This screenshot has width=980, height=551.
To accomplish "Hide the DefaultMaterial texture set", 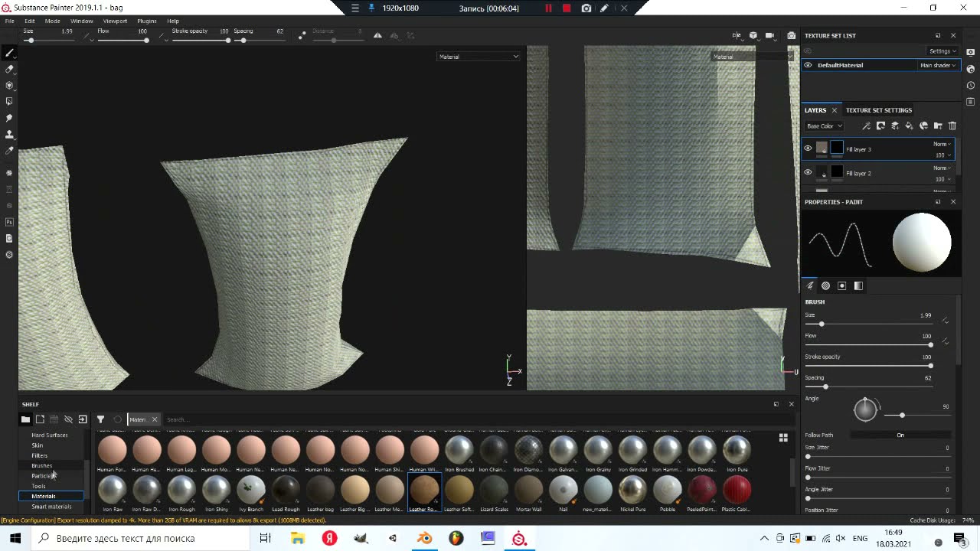I will (808, 65).
